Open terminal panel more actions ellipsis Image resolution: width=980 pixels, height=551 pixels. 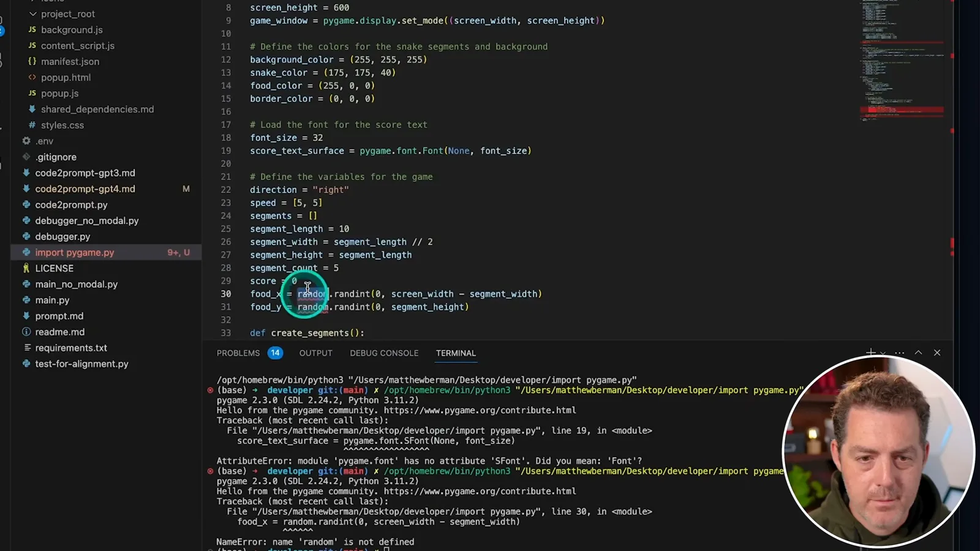[x=899, y=353]
